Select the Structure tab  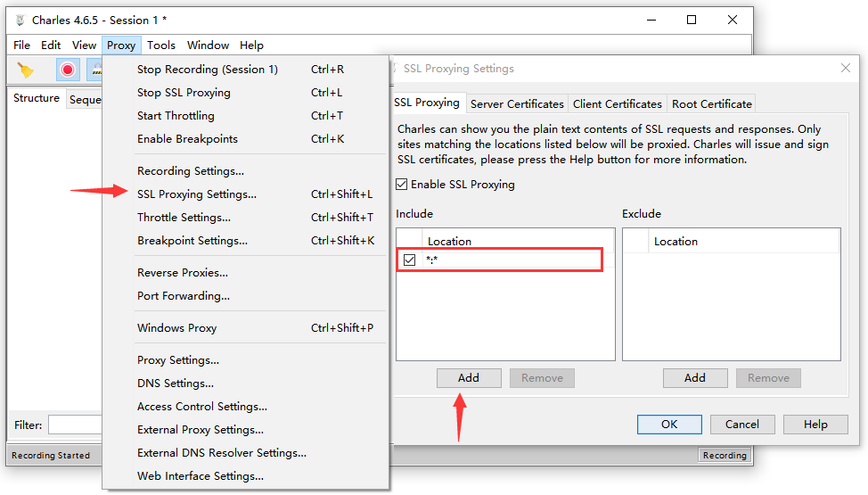(37, 98)
